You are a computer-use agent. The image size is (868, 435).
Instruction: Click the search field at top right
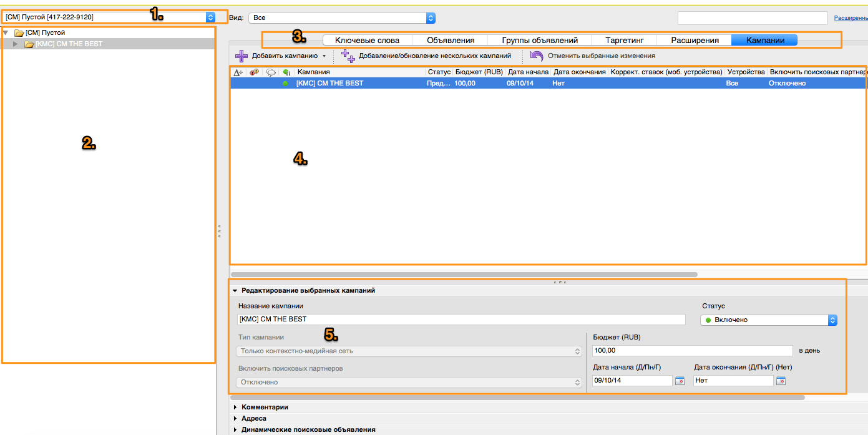[x=752, y=17]
